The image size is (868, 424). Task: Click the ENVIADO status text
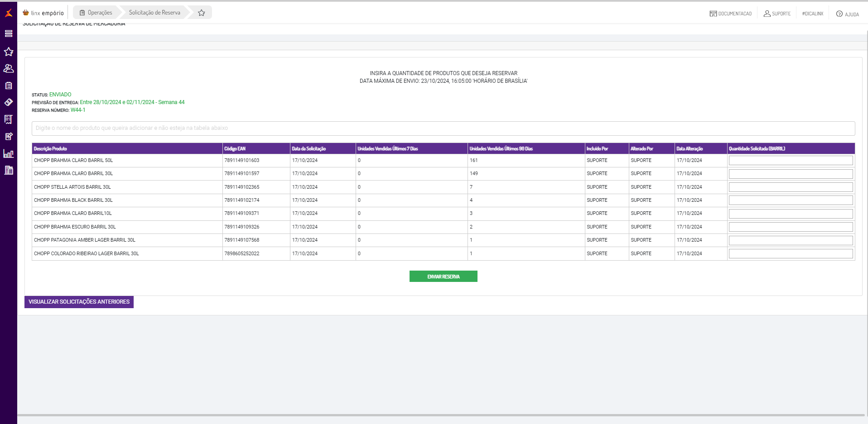tap(60, 95)
